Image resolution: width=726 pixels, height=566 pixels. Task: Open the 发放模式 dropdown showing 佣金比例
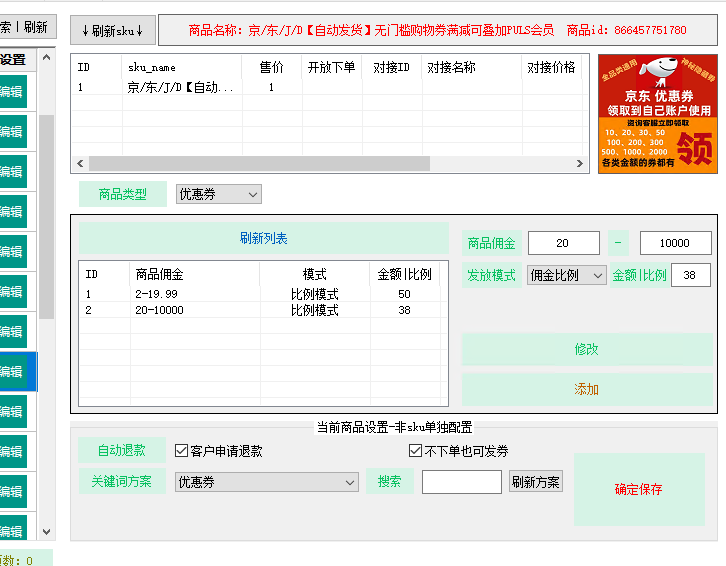click(x=566, y=276)
